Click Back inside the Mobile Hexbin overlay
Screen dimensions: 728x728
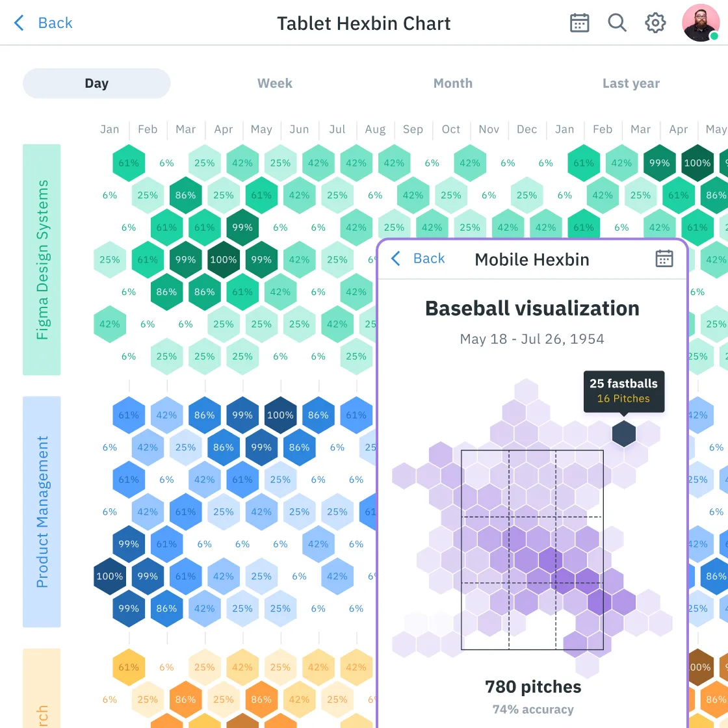tap(428, 259)
